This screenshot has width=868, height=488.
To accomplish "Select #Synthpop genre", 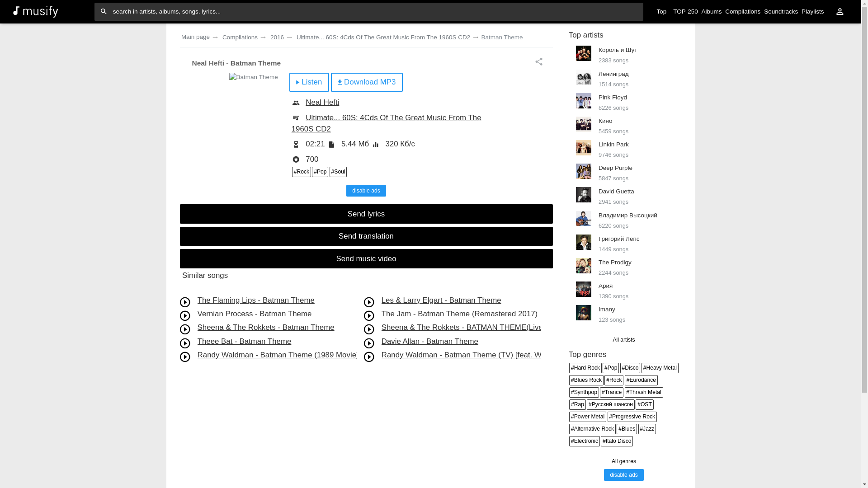I will tap(584, 393).
